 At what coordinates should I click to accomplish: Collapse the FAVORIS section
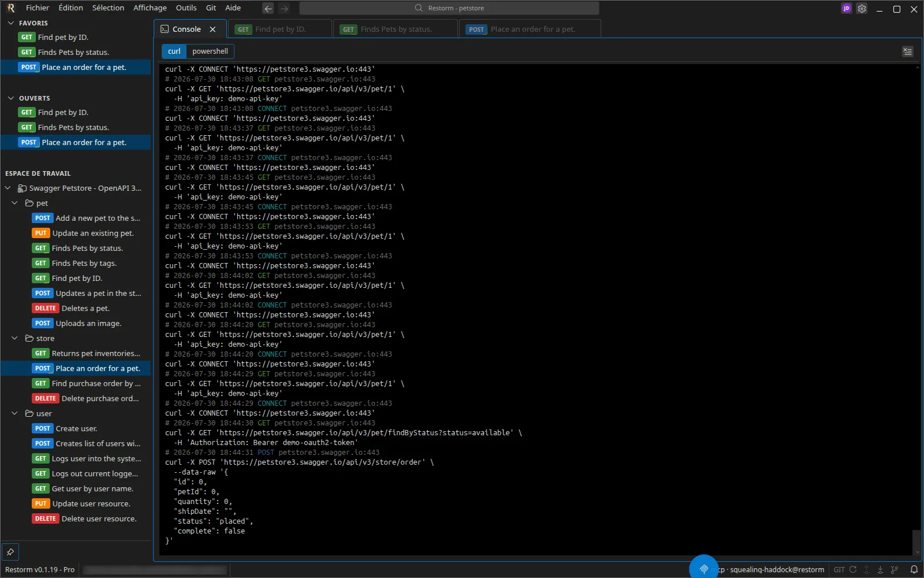pyautogui.click(x=10, y=23)
